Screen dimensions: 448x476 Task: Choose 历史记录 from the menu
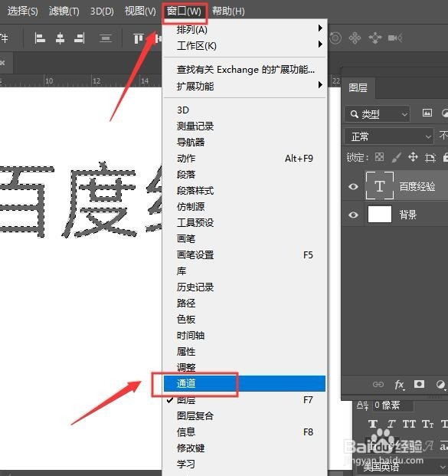pyautogui.click(x=244, y=287)
